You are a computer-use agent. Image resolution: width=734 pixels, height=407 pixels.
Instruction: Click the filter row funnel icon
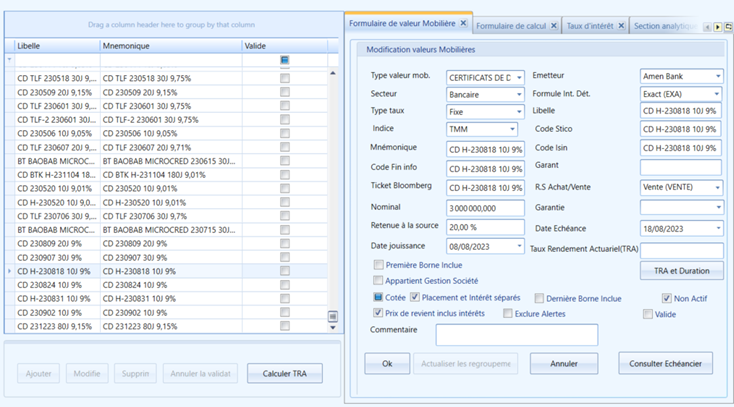[x=9, y=59]
